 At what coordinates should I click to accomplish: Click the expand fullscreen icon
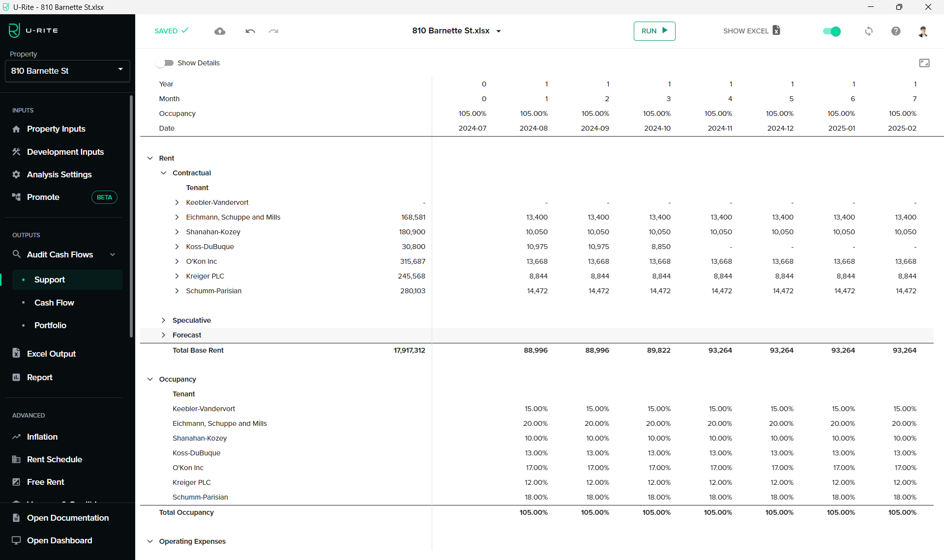(924, 63)
